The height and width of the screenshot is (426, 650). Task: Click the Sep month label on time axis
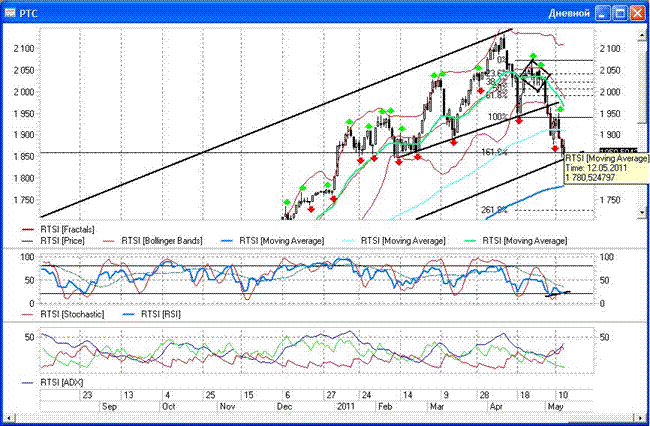[x=109, y=406]
